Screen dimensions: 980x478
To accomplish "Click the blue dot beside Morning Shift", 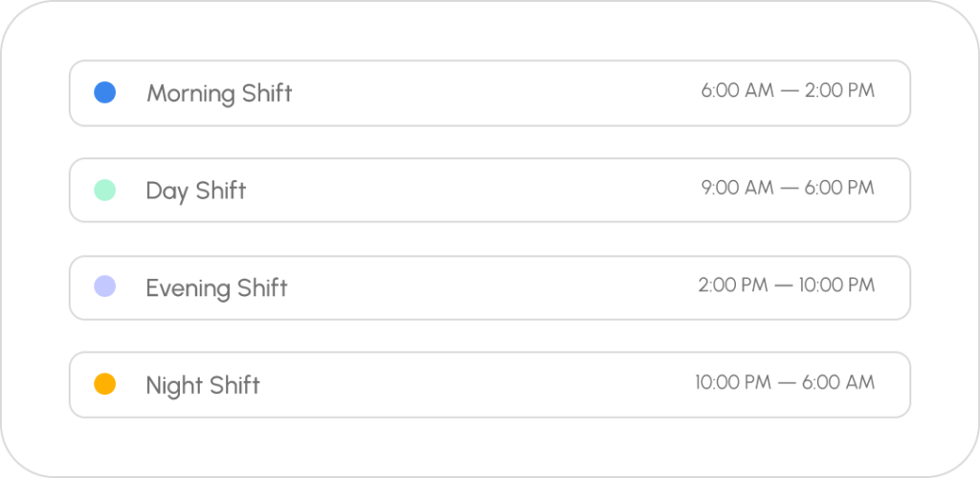I will tap(105, 93).
